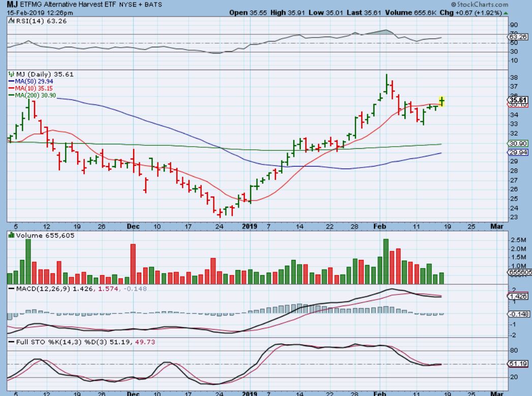
Task: Click the blue MA(50) 29.94 legend entry
Action: pyautogui.click(x=30, y=81)
